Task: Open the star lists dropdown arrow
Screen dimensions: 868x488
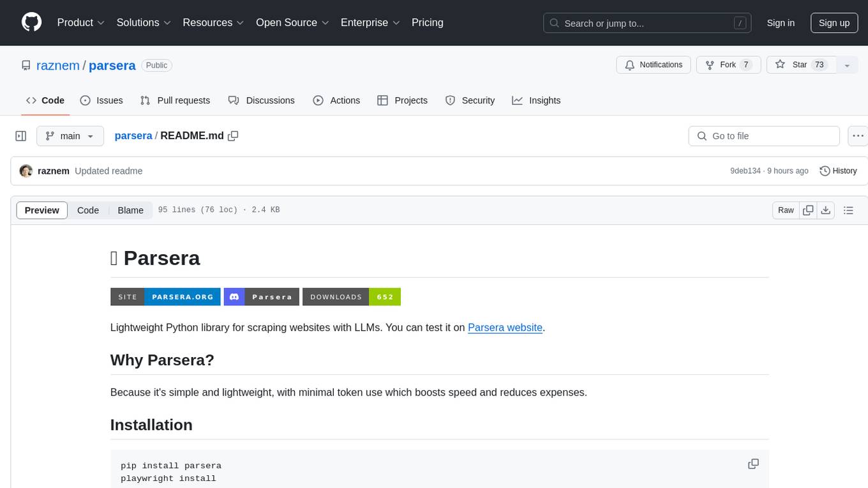Action: click(x=847, y=65)
